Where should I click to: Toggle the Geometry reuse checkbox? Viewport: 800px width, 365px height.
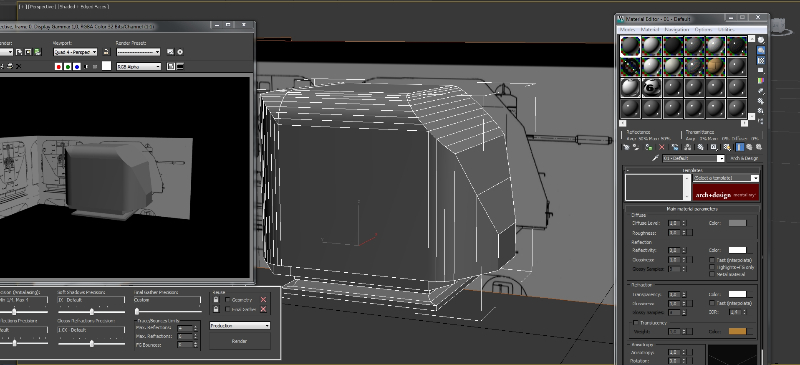[228, 300]
